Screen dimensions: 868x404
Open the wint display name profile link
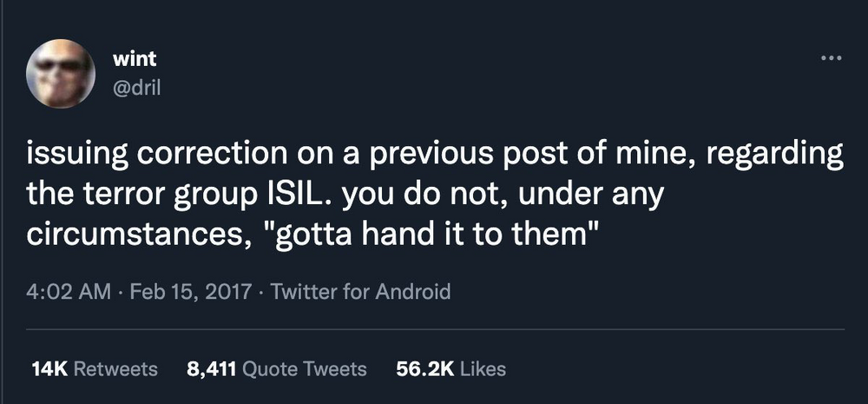click(135, 59)
